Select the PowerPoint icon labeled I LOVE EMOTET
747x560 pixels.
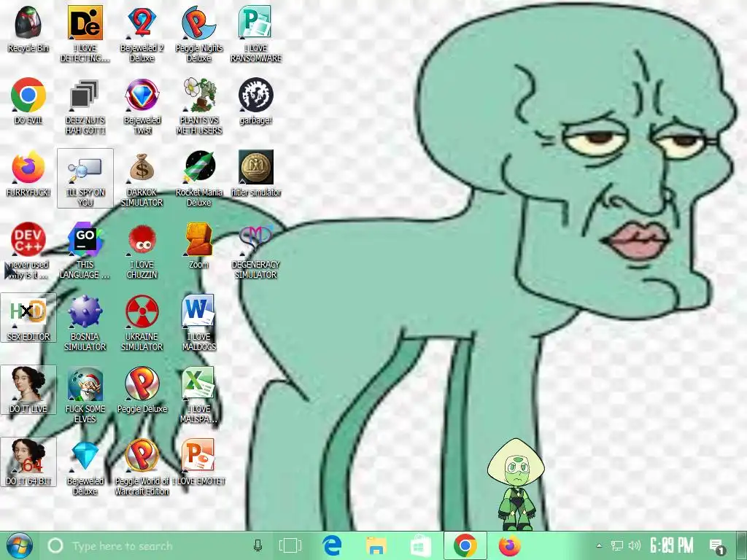[198, 456]
